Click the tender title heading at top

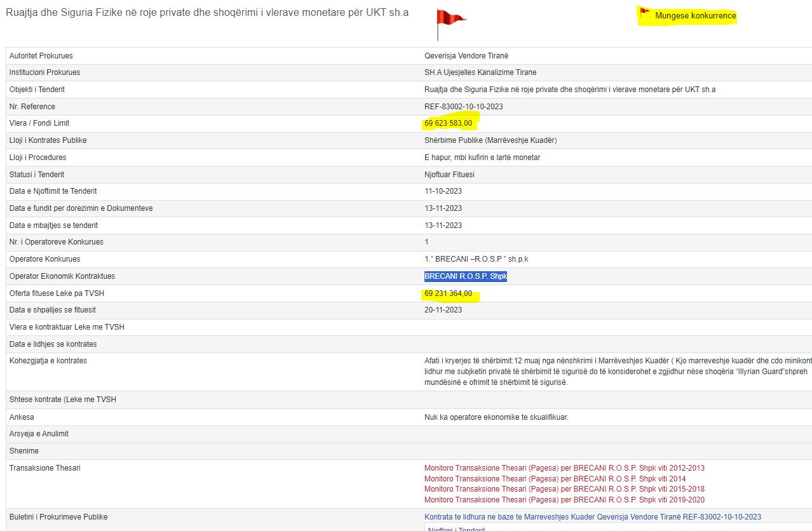207,13
